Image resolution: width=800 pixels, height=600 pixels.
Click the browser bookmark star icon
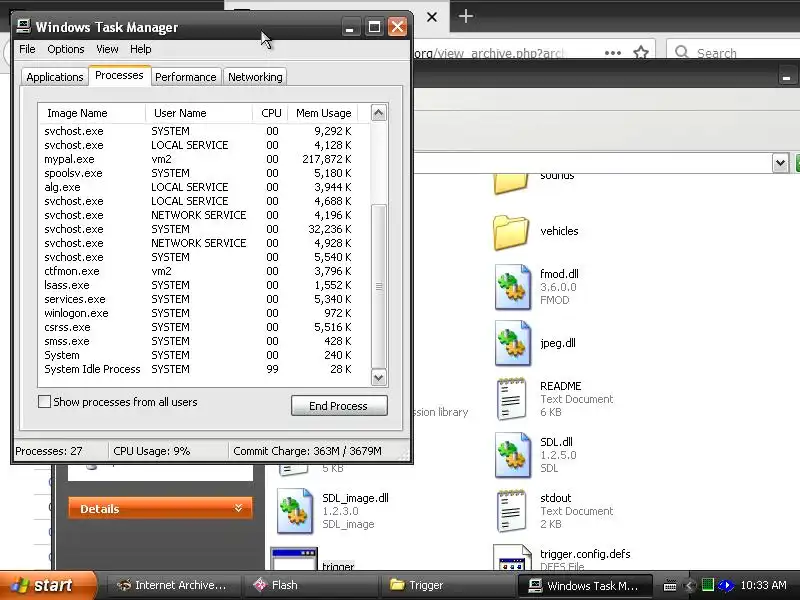click(x=640, y=52)
